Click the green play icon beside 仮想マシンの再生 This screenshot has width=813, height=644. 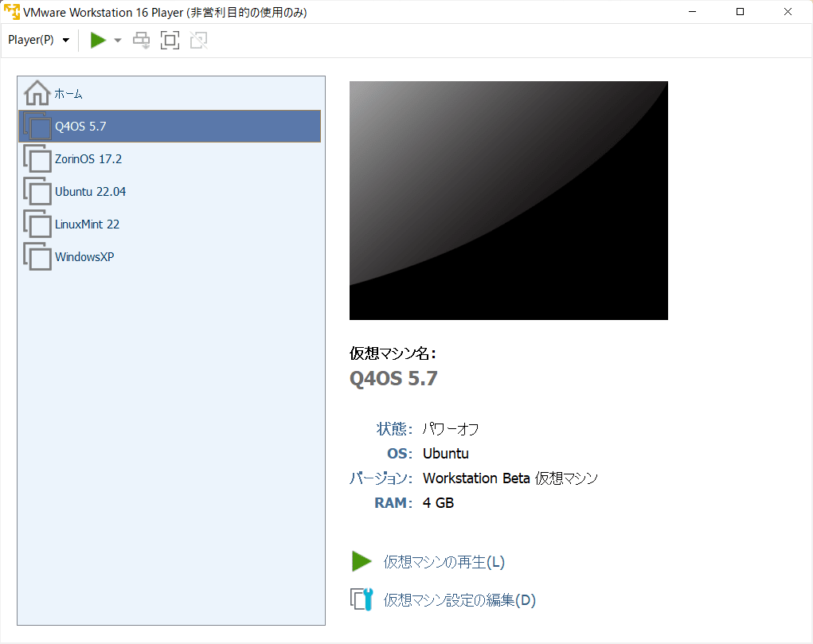[x=362, y=561]
